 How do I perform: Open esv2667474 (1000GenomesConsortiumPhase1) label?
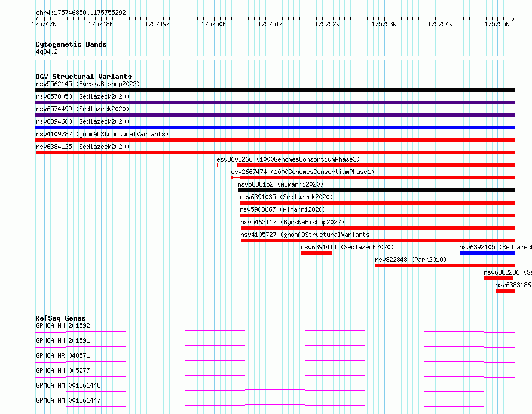(x=302, y=172)
